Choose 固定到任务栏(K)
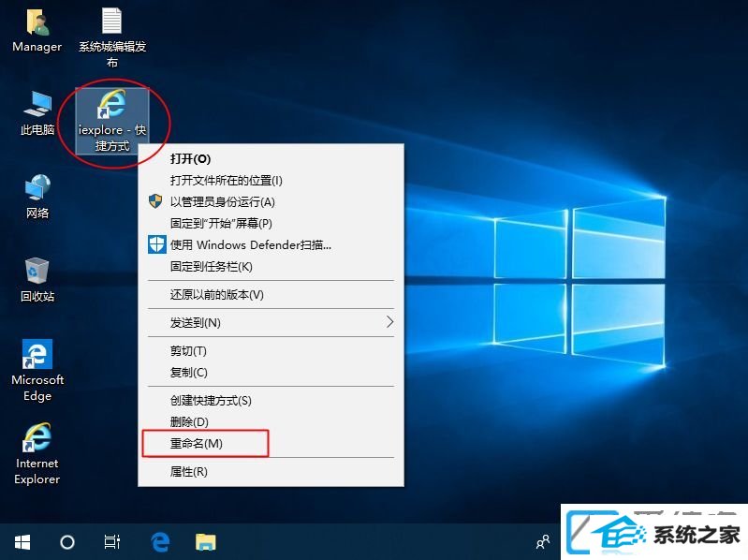Screen dimensions: 748x560 click(x=271, y=267)
